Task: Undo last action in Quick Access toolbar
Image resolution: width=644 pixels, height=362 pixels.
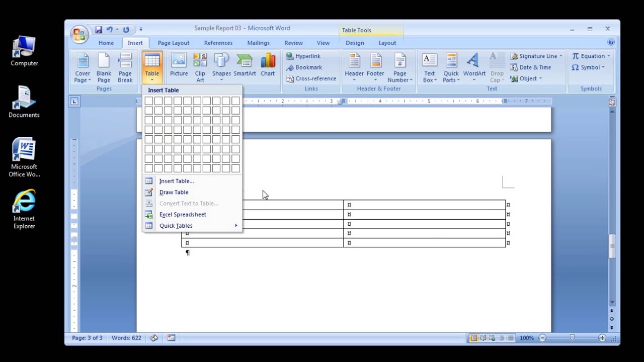Action: click(110, 30)
